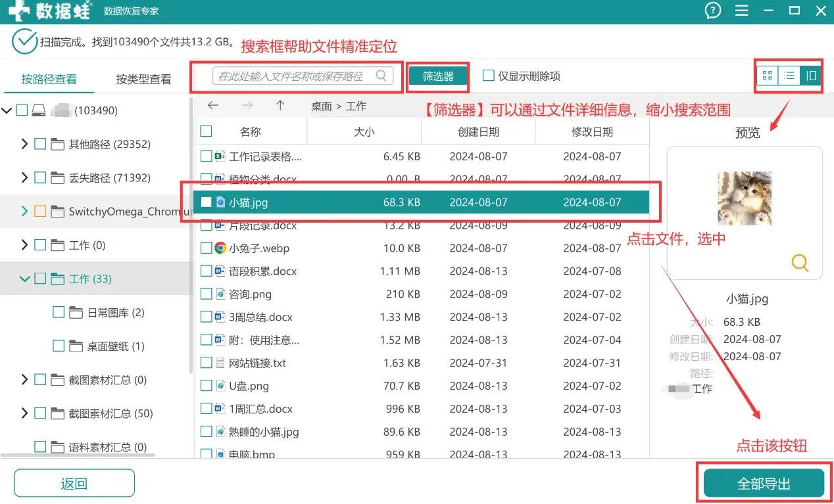The image size is (834, 504).
Task: Check the 丢失路径 (71392) folder checkbox
Action: pyautogui.click(x=40, y=177)
